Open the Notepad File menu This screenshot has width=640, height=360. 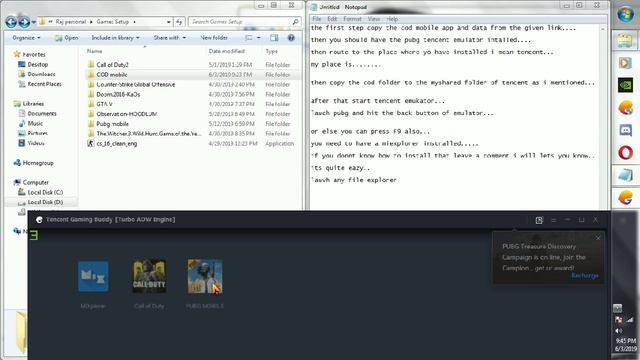(x=316, y=19)
